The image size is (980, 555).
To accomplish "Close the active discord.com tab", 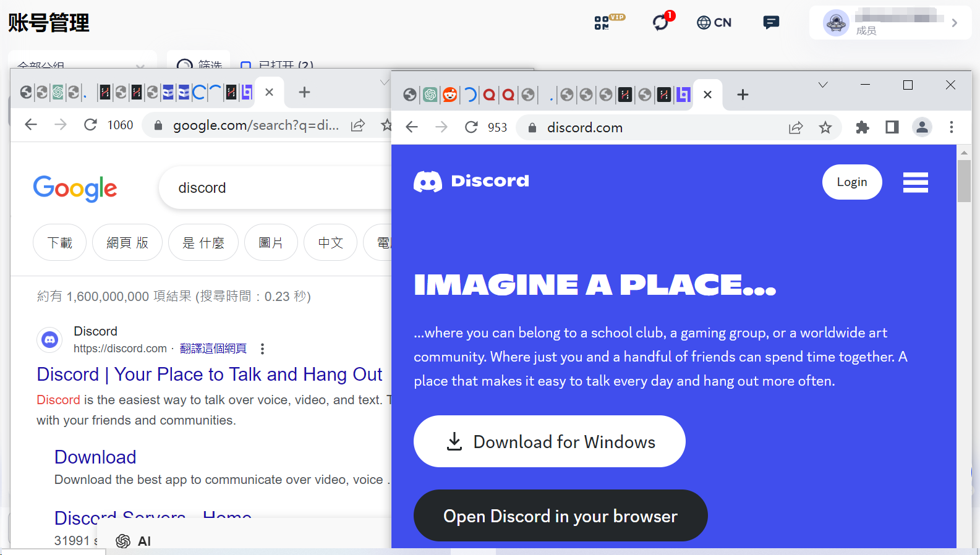I will (708, 95).
